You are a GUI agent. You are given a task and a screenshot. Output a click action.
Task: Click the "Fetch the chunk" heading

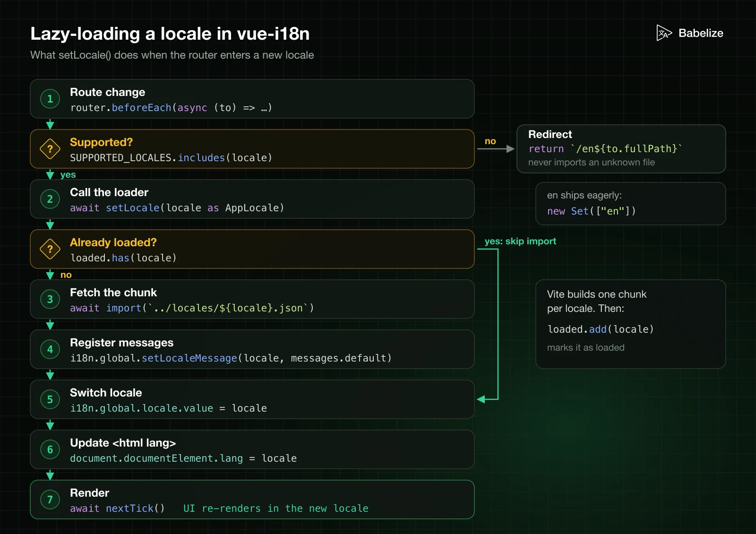113,293
